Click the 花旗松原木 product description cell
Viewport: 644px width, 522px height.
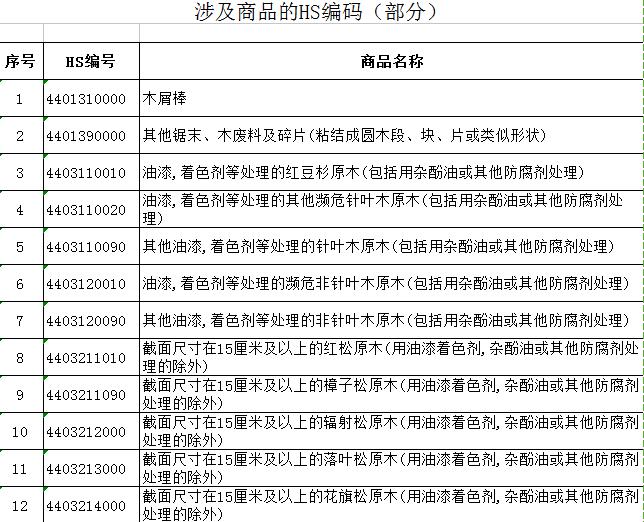coord(391,505)
